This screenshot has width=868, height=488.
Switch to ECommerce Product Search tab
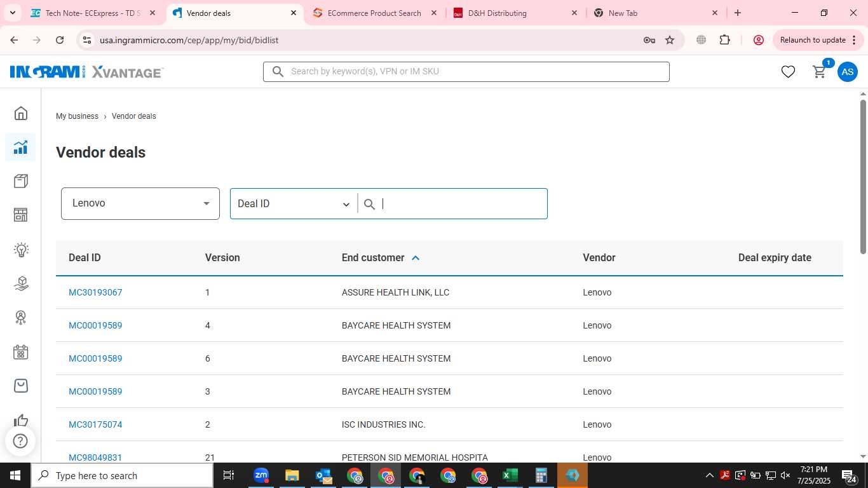pyautogui.click(x=374, y=13)
